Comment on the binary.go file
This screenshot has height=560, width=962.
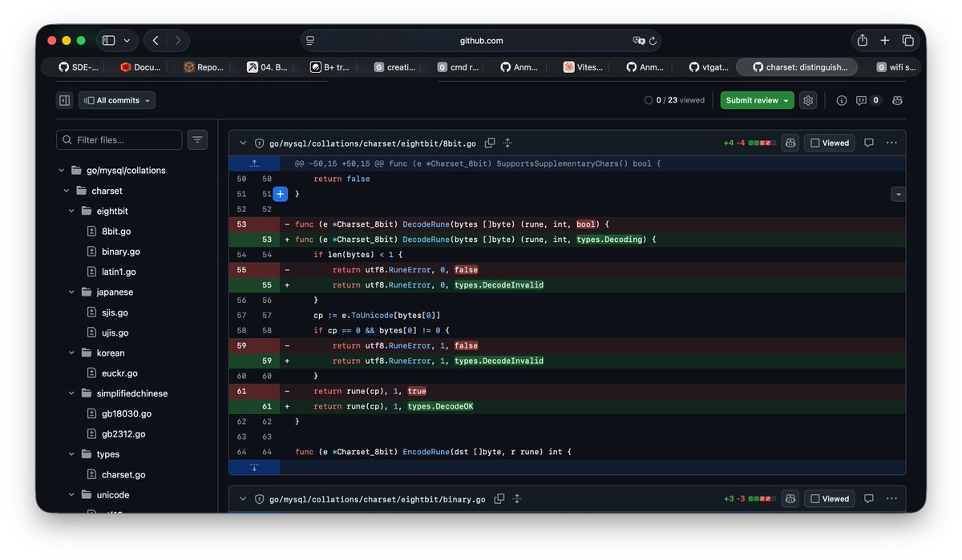coord(869,498)
